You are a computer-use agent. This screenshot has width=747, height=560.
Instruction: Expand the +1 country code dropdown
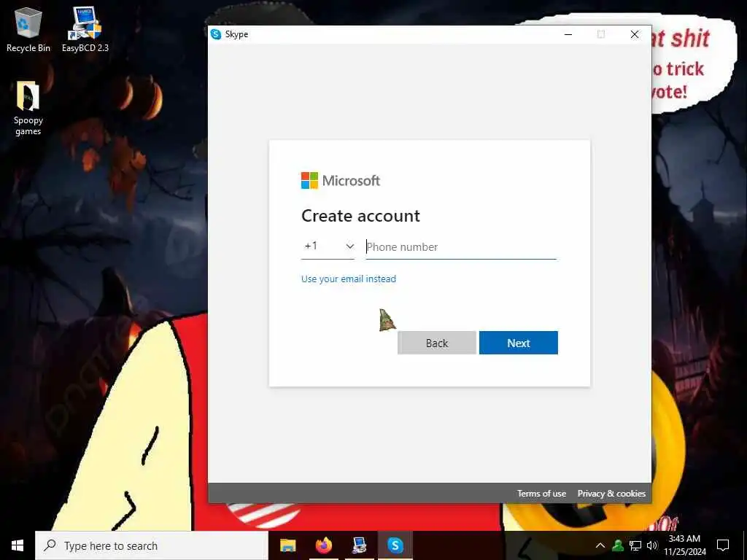pos(328,246)
